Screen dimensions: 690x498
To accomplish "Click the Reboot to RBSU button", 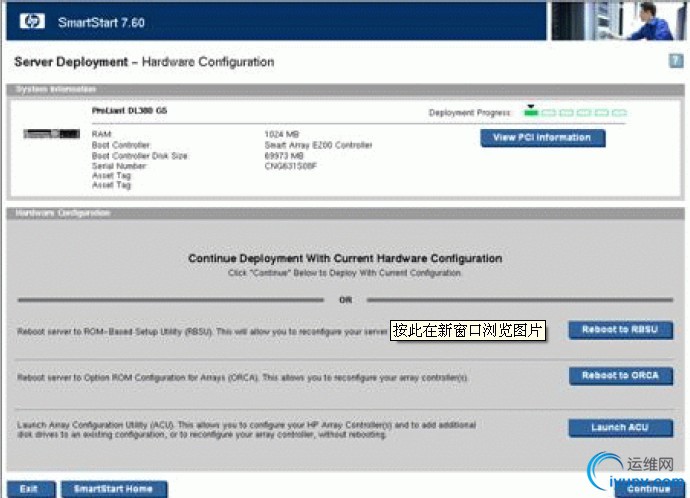I will (620, 330).
